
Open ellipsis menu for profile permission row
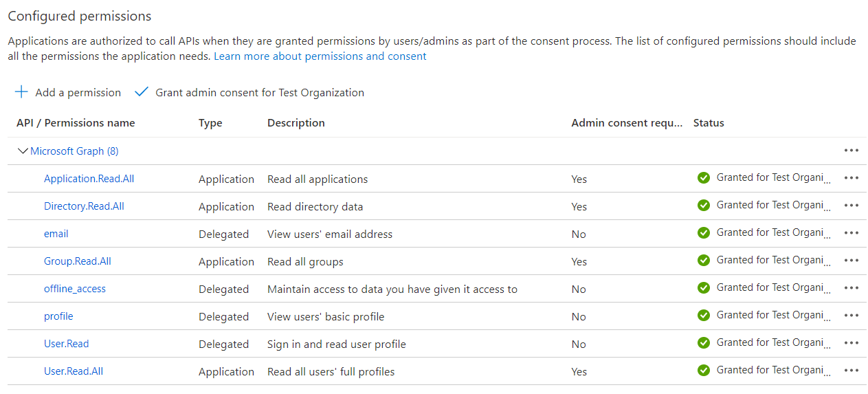coord(852,316)
